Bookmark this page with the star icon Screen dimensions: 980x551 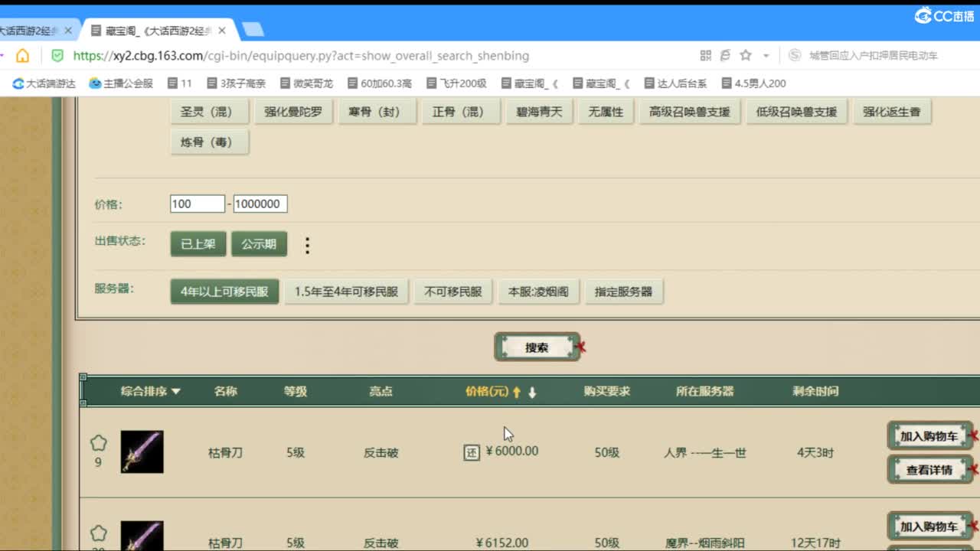[x=746, y=56]
